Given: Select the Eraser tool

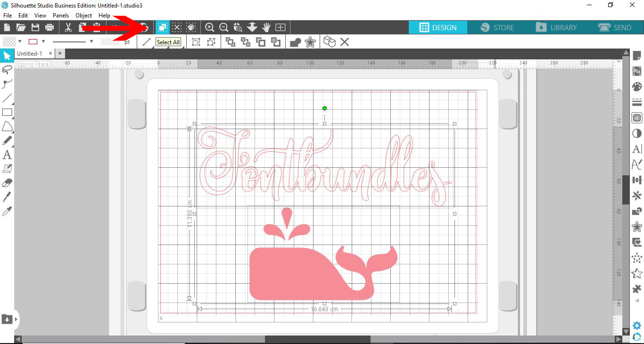Looking at the screenshot, I should point(7,183).
